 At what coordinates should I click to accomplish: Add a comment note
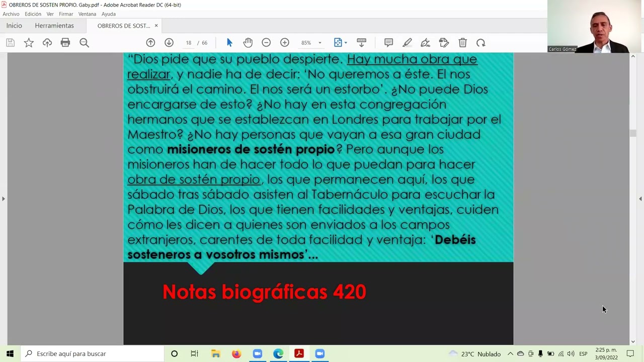click(x=388, y=43)
